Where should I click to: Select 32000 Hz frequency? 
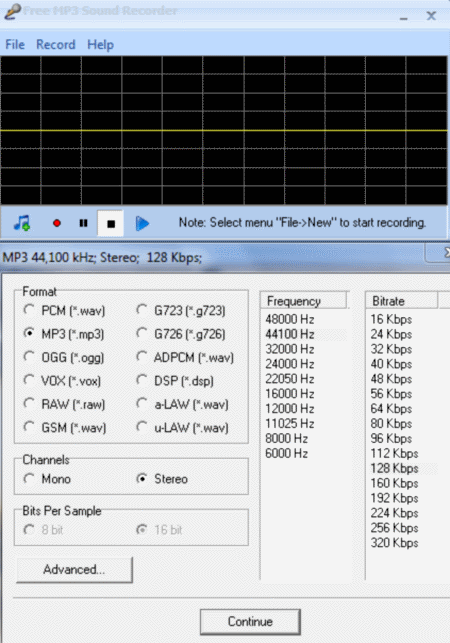pos(290,349)
